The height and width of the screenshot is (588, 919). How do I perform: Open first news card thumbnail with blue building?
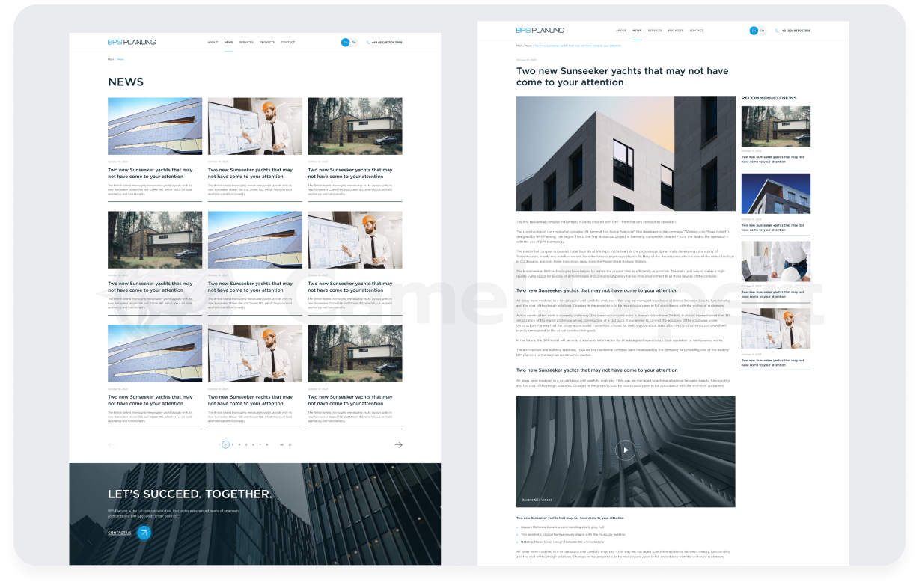coord(155,126)
